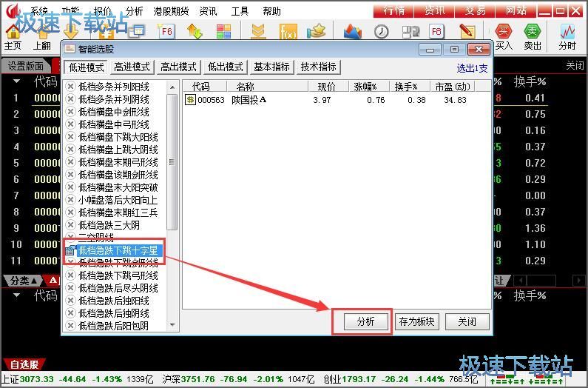588x388 pixels.
Task: Select the 分类▲ tab
Action: 24,280
